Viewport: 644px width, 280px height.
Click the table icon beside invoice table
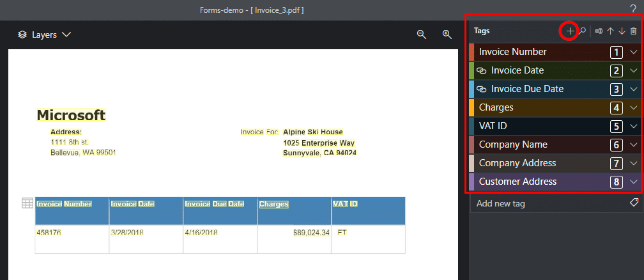(x=27, y=203)
